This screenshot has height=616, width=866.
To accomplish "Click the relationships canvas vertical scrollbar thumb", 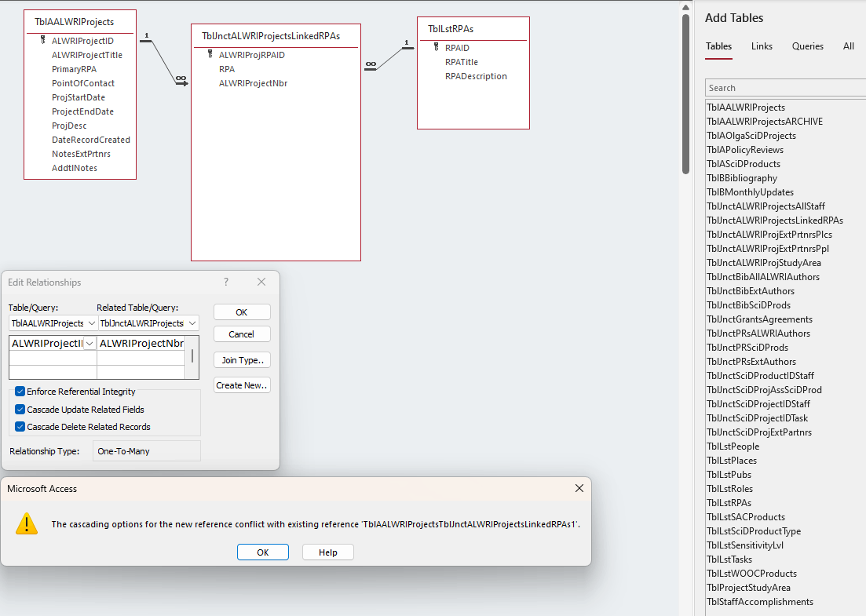I will 685,94.
